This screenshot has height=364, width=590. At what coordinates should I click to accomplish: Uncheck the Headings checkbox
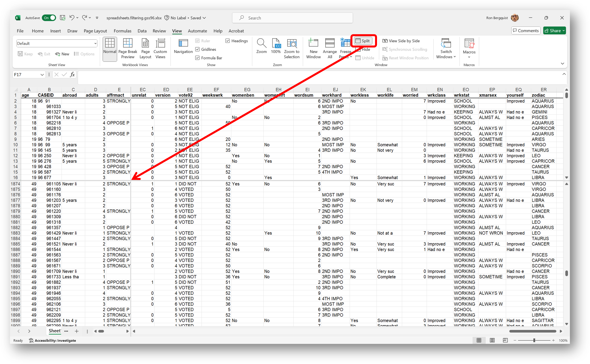(x=228, y=41)
